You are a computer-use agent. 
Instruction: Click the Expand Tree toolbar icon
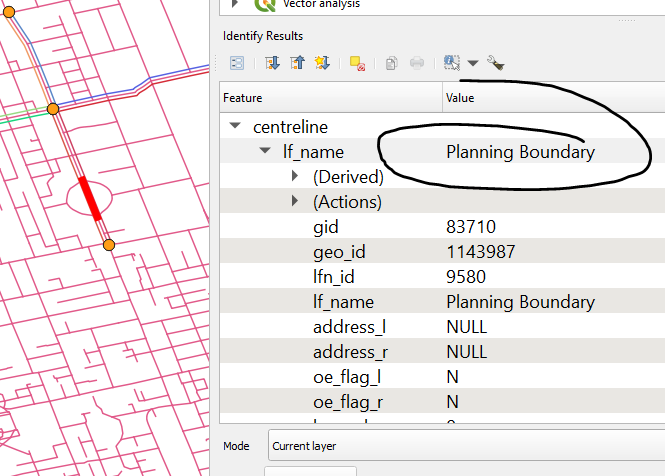(x=272, y=63)
